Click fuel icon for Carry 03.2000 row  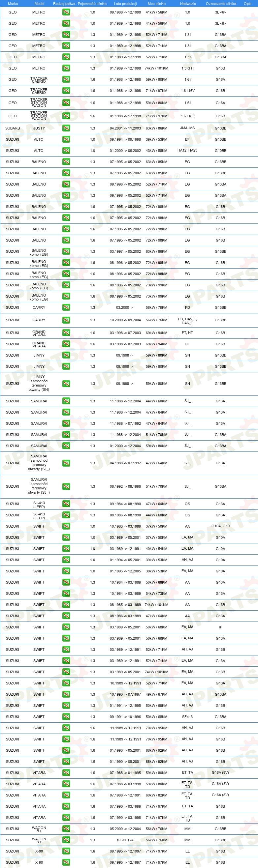pyautogui.click(x=66, y=307)
